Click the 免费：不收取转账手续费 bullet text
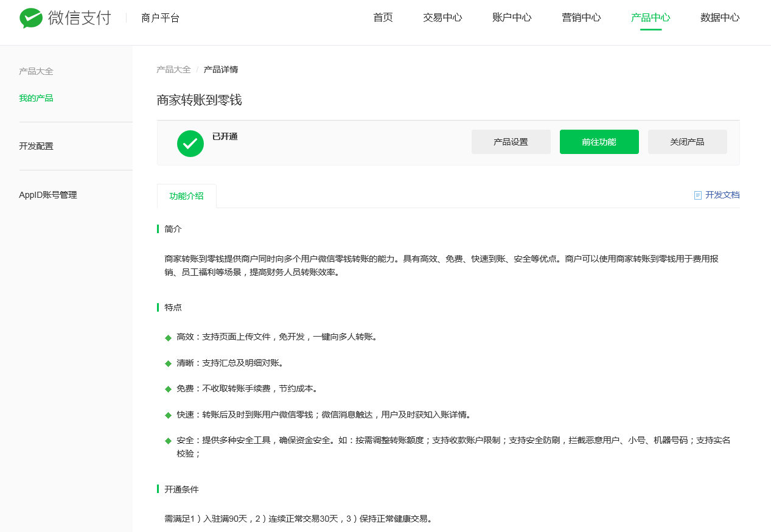This screenshot has width=771, height=532. [x=248, y=388]
